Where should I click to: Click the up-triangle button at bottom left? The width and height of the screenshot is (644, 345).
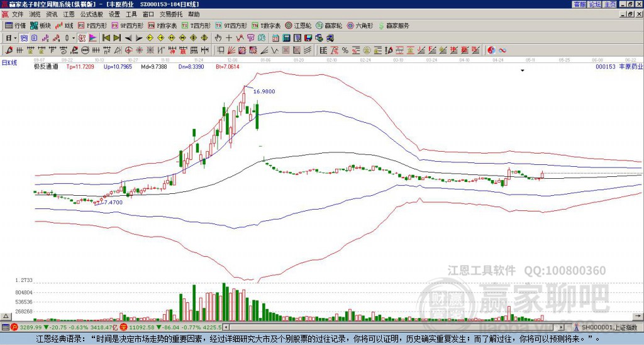(x=6, y=316)
